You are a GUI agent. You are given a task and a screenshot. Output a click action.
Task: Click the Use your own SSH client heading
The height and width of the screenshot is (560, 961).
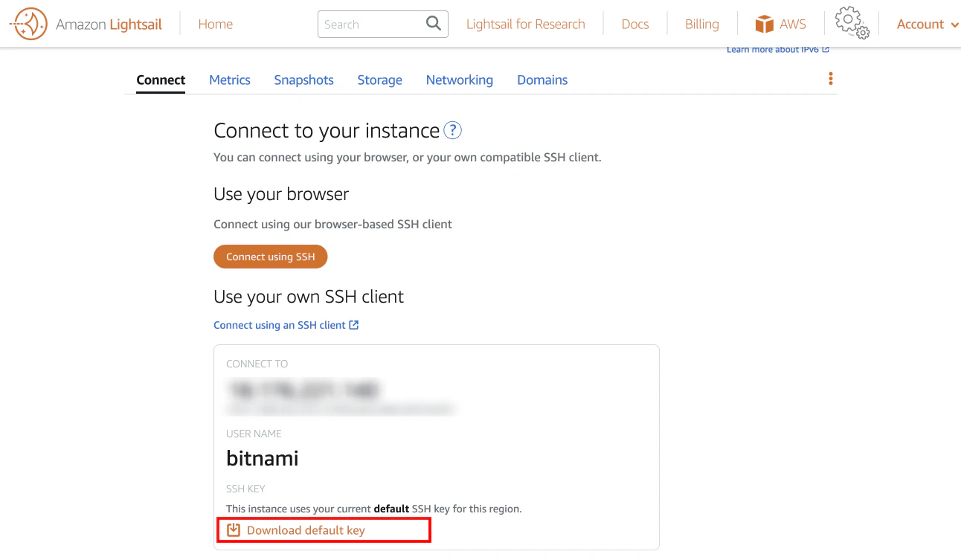pyautogui.click(x=309, y=297)
